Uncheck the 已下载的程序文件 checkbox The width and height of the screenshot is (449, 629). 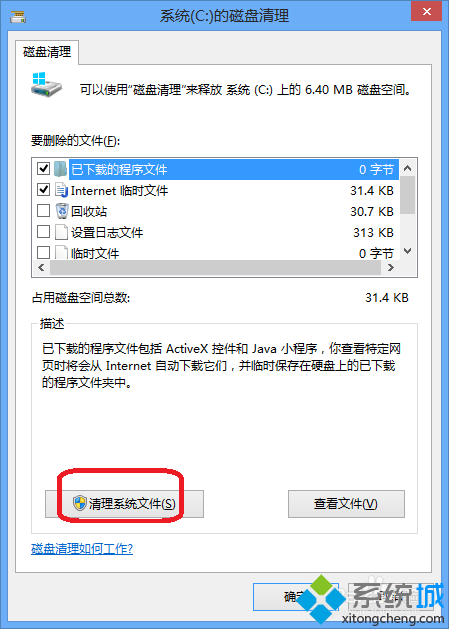43,169
